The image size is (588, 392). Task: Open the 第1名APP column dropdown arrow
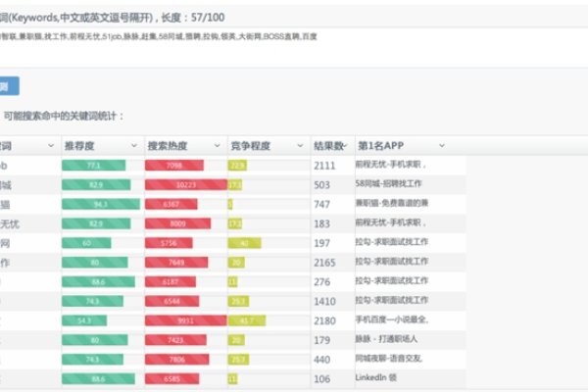[442, 146]
